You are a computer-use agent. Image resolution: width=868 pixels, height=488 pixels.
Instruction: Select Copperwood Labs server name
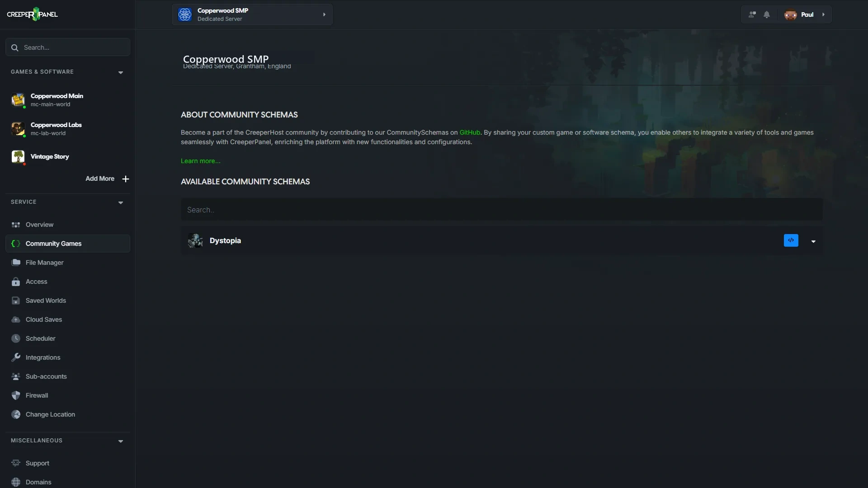[56, 125]
